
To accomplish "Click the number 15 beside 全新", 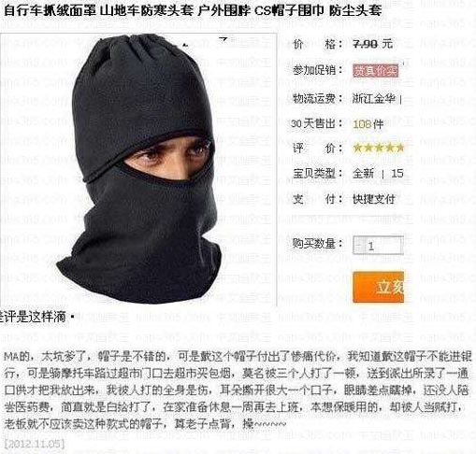I will [397, 173].
